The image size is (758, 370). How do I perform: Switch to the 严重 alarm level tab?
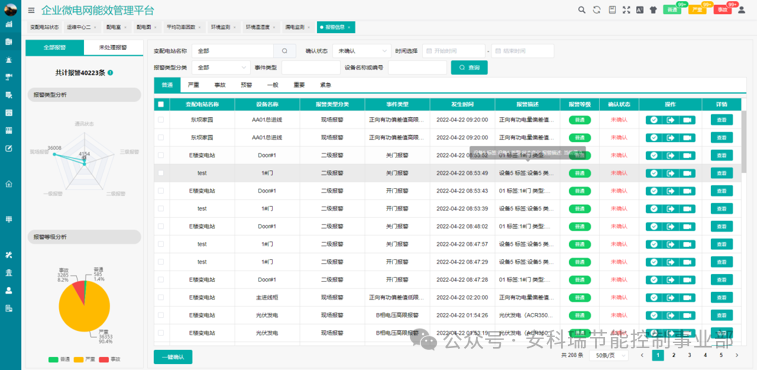193,85
